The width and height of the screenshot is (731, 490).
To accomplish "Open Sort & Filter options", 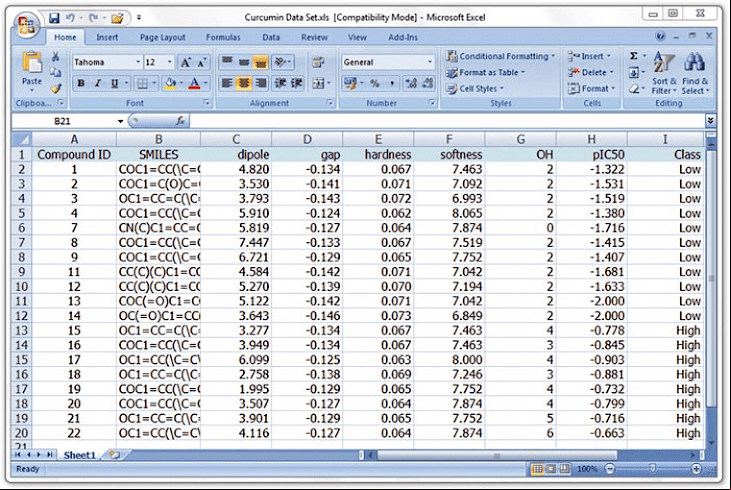I will click(x=664, y=73).
